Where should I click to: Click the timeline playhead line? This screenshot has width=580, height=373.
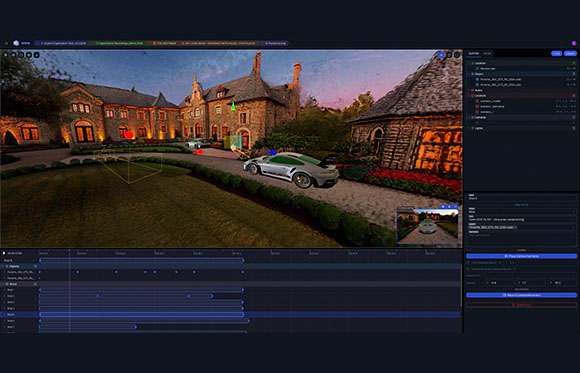point(70,290)
